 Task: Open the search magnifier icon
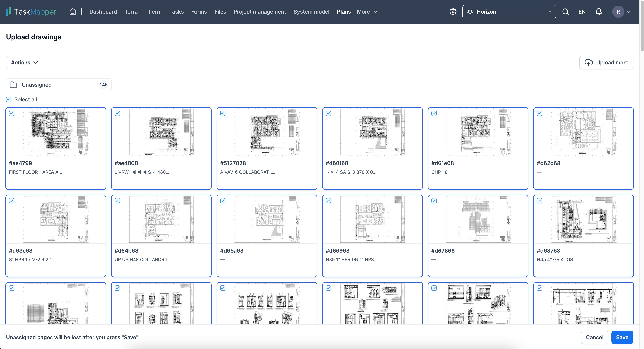566,12
